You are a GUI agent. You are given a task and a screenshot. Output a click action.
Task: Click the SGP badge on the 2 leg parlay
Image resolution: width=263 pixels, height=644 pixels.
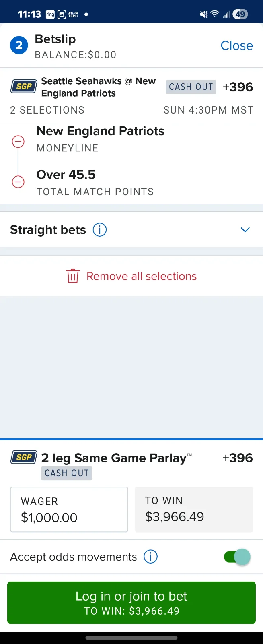[x=23, y=457]
